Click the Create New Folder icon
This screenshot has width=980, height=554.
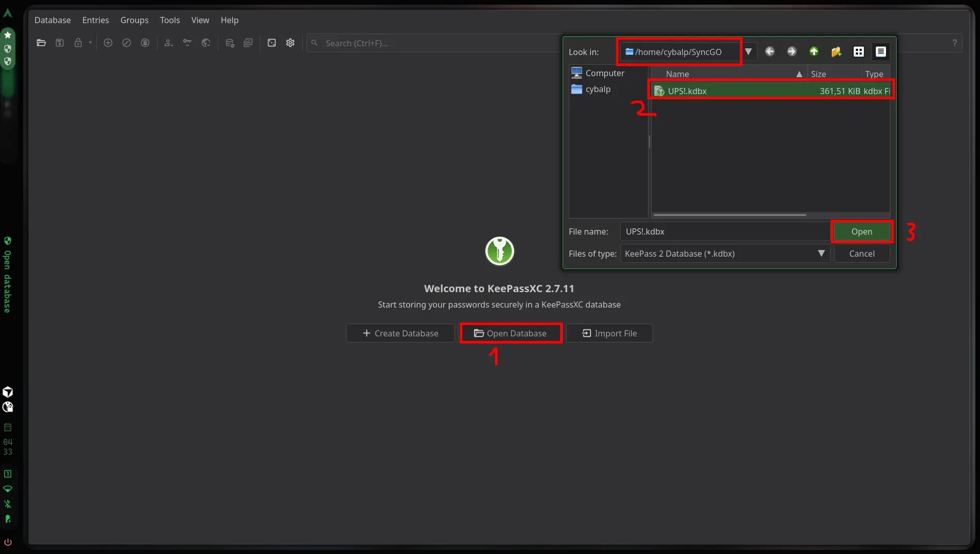point(836,51)
